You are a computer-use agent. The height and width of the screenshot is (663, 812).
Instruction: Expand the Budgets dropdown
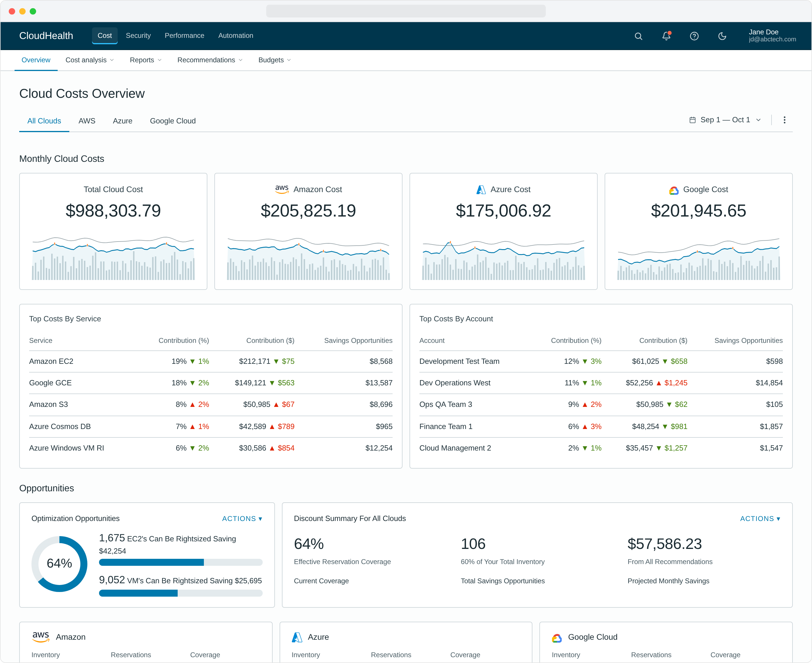[275, 60]
